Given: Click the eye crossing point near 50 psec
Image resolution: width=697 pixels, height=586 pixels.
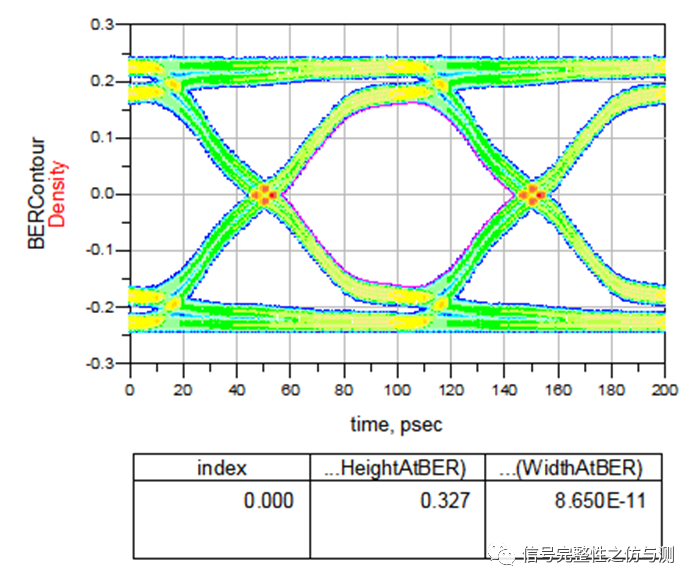Looking at the screenshot, I should click(x=264, y=195).
